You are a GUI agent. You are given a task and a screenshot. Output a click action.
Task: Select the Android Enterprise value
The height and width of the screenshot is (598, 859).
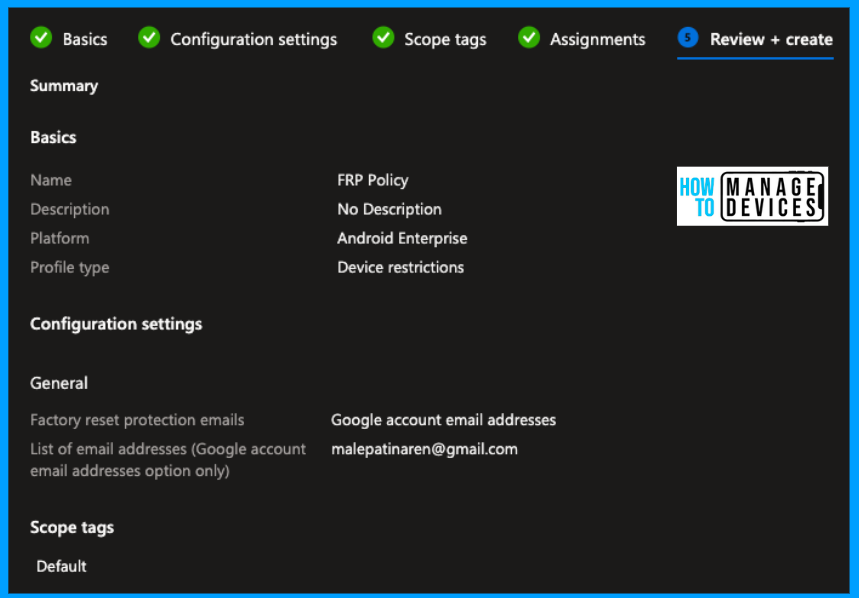pos(403,238)
